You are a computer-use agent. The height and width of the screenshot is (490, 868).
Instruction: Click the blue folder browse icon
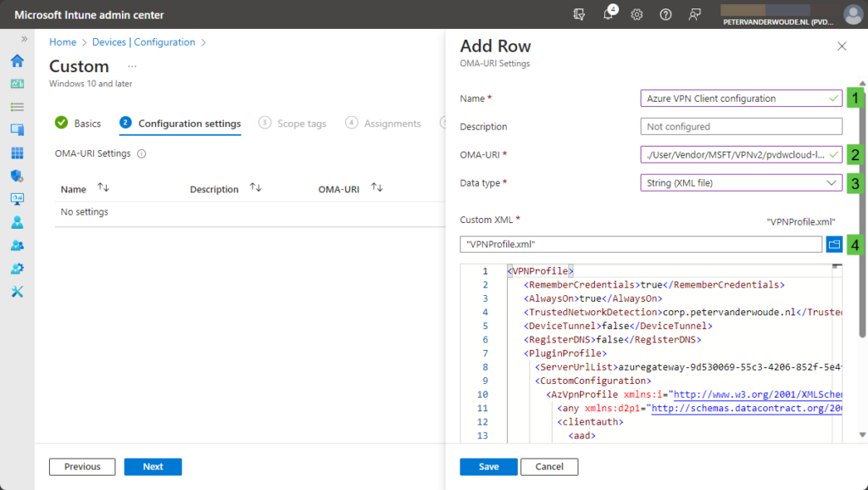(834, 244)
